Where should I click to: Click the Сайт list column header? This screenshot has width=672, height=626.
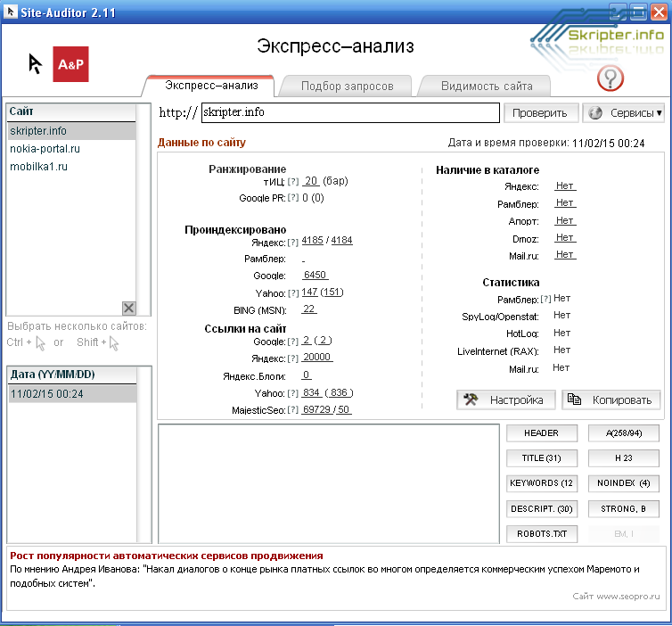(x=71, y=111)
